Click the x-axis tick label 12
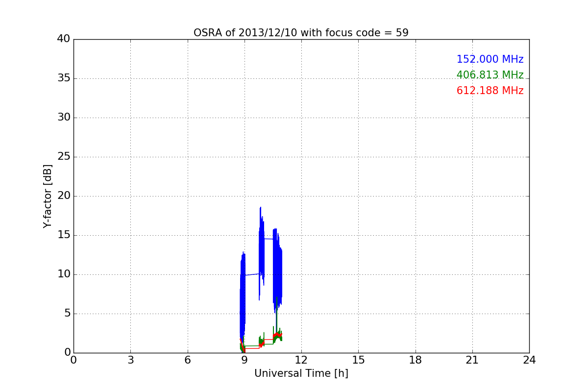 [x=301, y=360]
